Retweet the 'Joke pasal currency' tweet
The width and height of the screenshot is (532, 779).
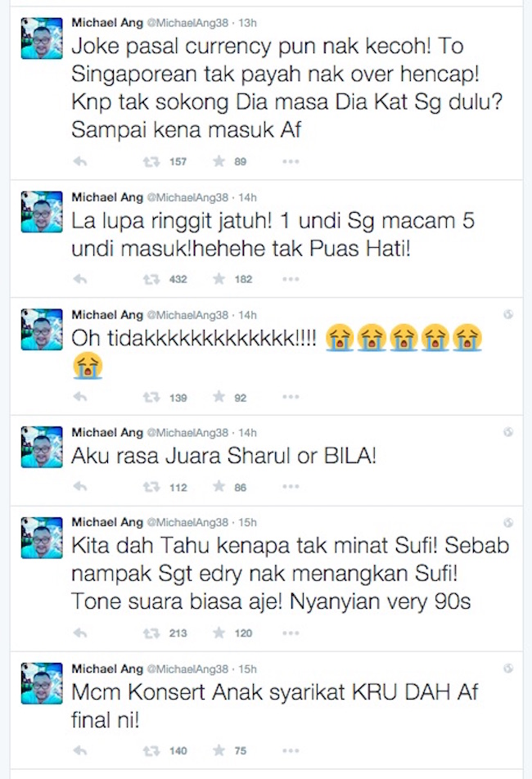click(151, 161)
